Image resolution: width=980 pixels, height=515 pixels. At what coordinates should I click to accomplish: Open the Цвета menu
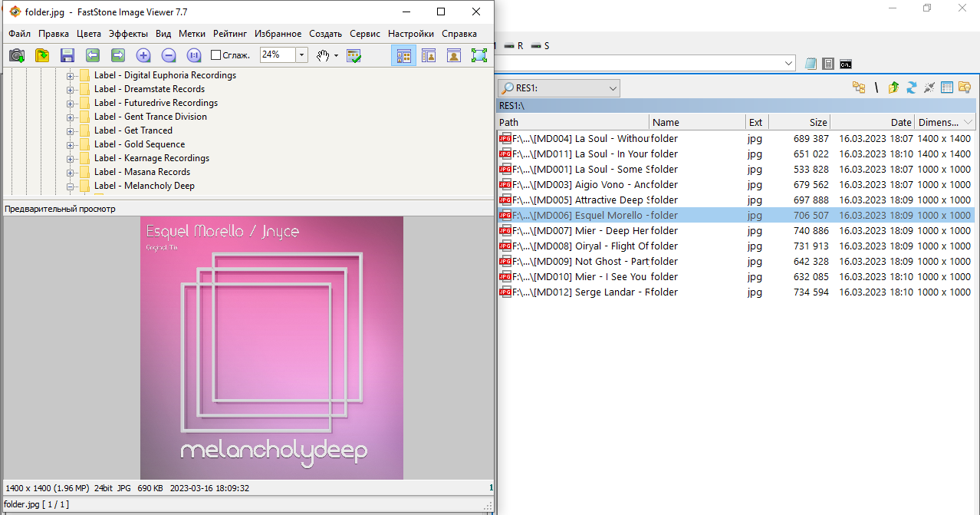(89, 34)
